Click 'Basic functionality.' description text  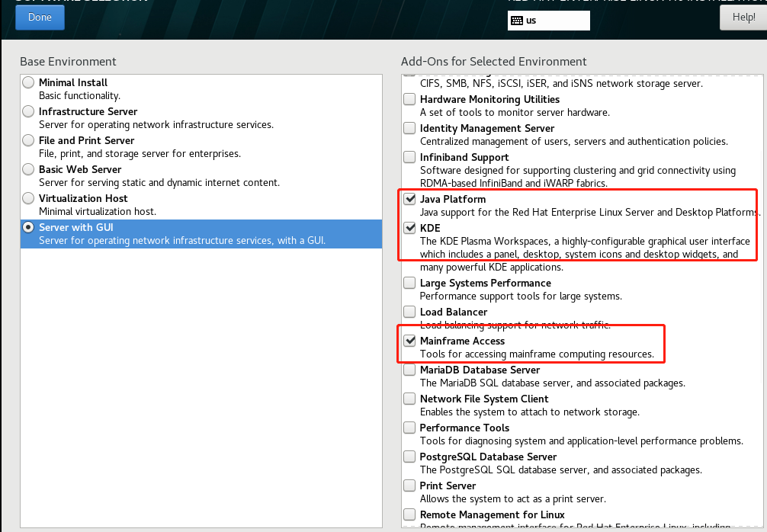point(79,96)
